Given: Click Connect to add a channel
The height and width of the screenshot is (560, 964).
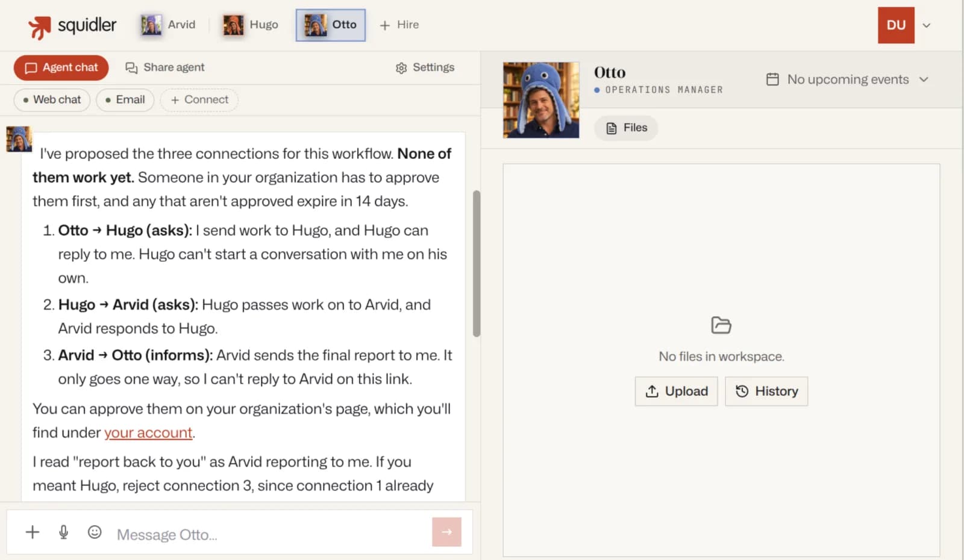Looking at the screenshot, I should coord(199,100).
